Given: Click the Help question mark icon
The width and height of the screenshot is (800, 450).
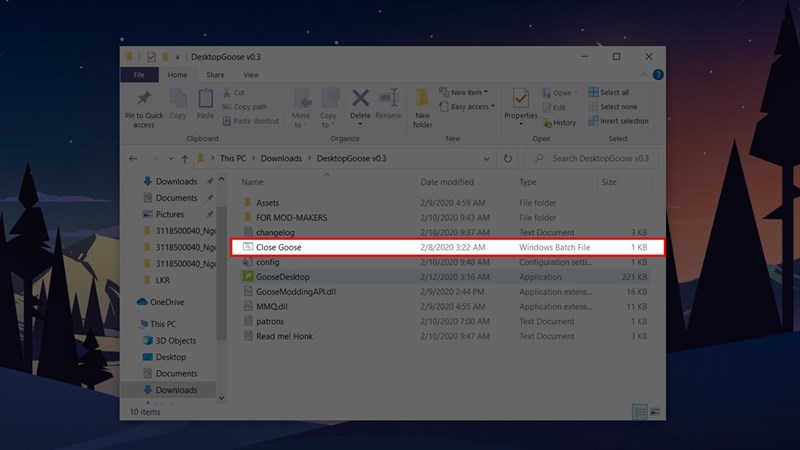Looking at the screenshot, I should pyautogui.click(x=658, y=75).
